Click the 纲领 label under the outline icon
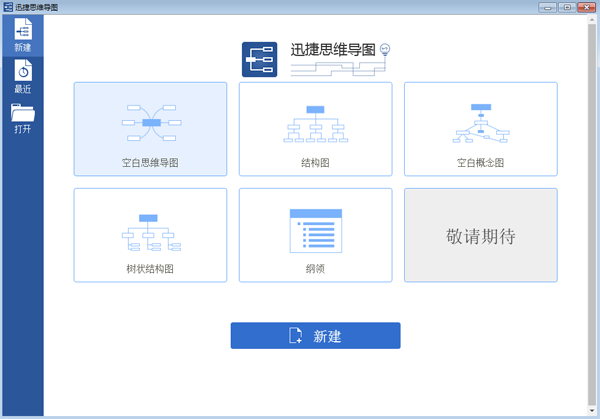Screen dimensions: 600x419 [315, 268]
